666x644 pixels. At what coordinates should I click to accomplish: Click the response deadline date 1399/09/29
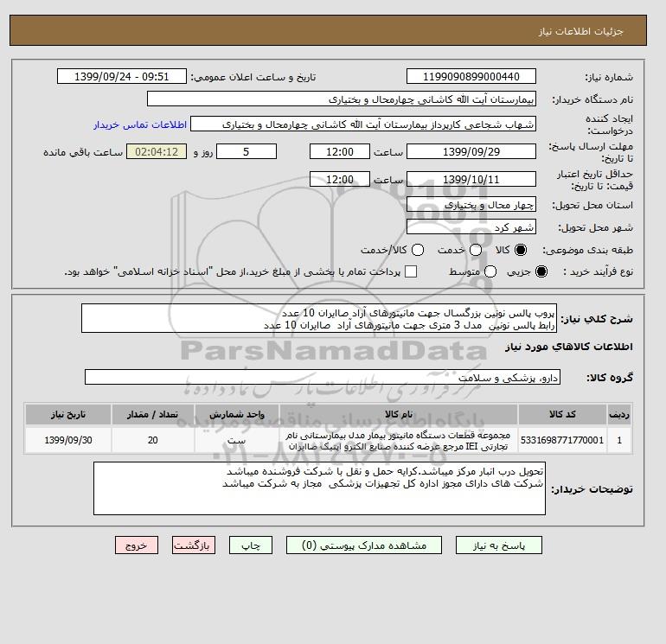click(x=471, y=151)
